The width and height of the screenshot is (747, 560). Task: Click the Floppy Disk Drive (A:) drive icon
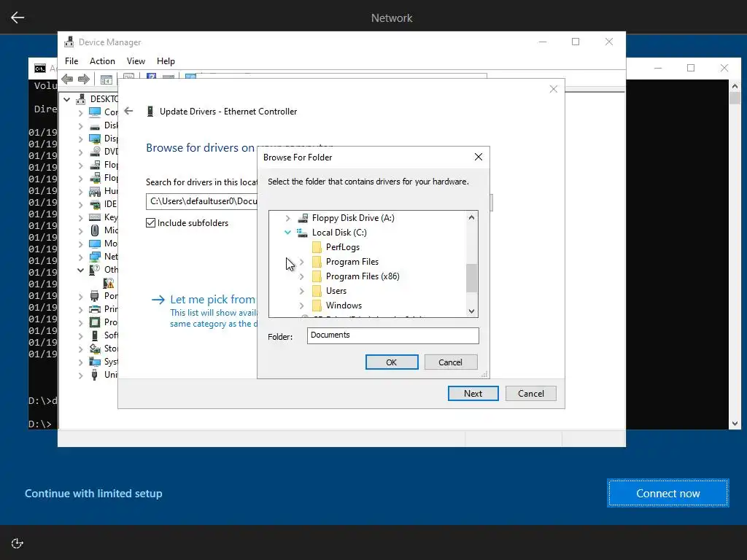click(303, 218)
